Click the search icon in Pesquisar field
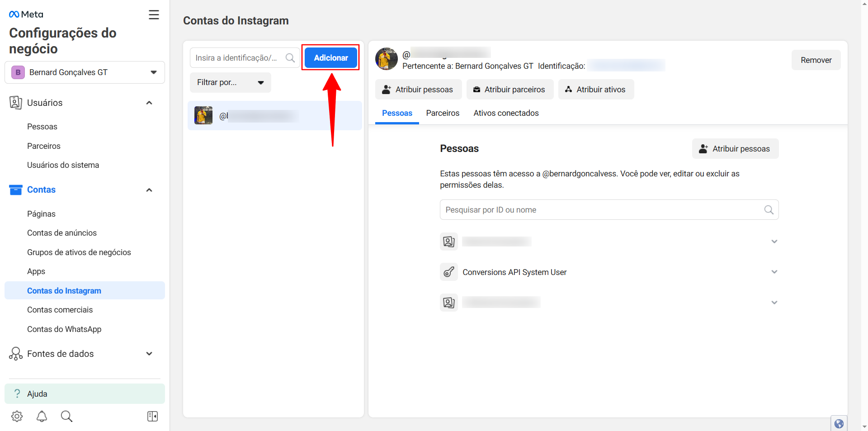 click(769, 210)
